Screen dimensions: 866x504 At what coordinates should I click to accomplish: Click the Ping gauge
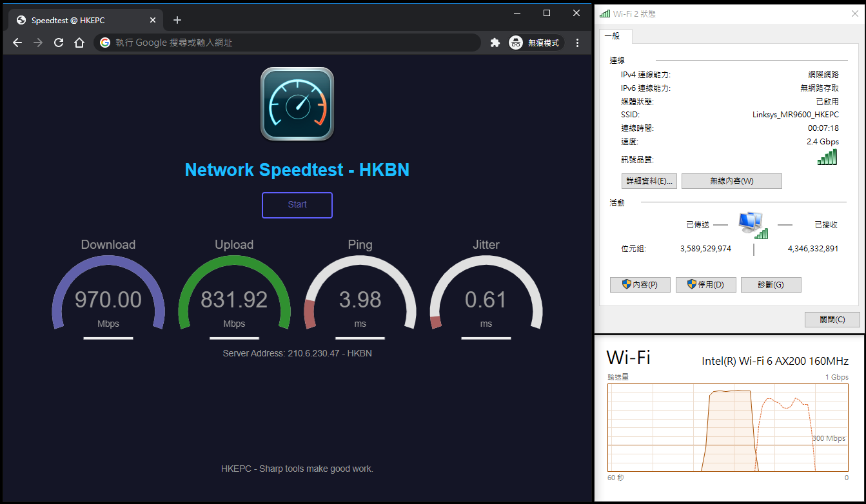coord(360,293)
